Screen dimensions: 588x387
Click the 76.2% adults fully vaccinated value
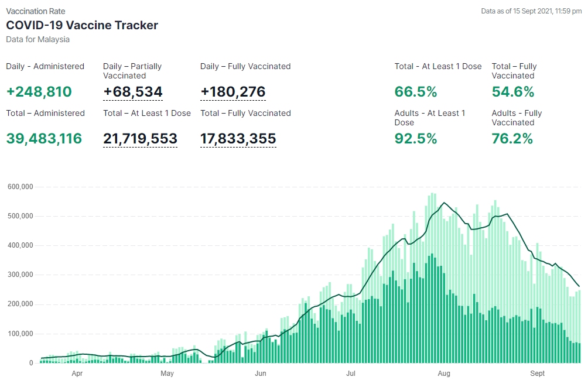512,139
